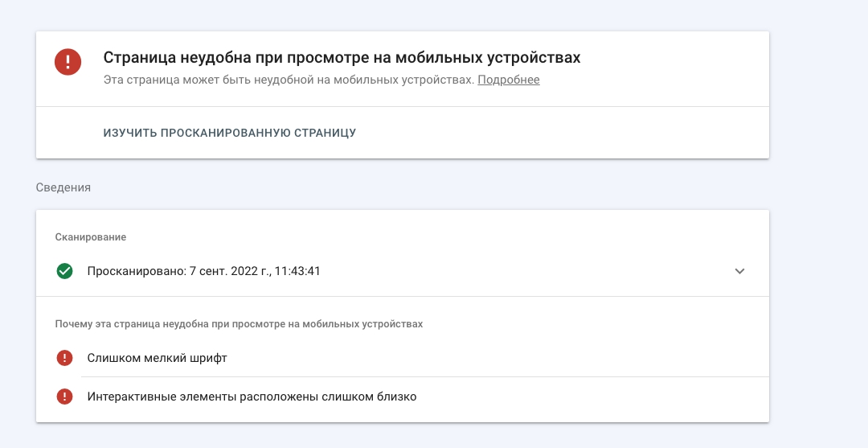The height and width of the screenshot is (448, 868).
Task: Click the word "шрифт" in first issue
Action: [209, 358]
